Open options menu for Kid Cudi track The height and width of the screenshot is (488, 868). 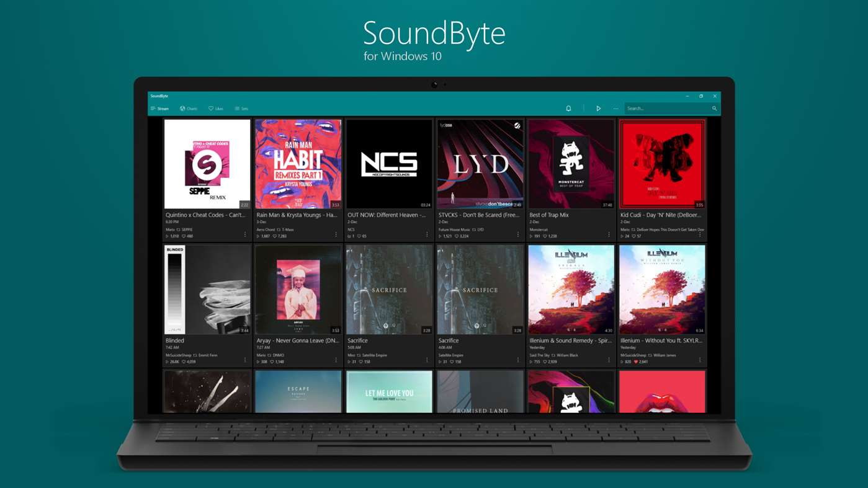(700, 234)
